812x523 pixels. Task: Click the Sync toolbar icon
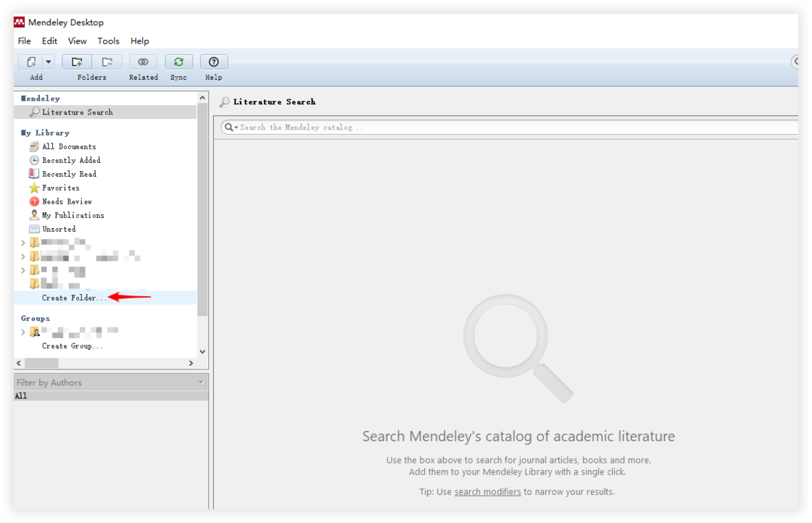[178, 62]
